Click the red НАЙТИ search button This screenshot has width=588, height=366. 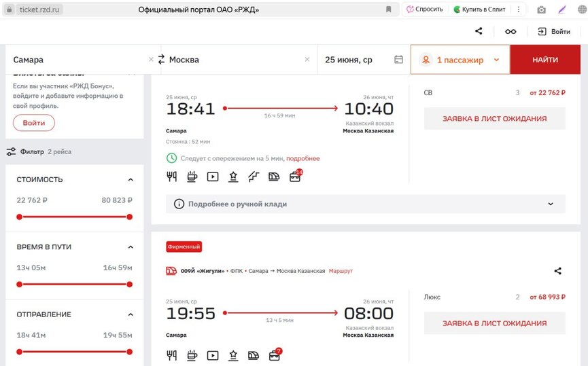[x=545, y=60]
